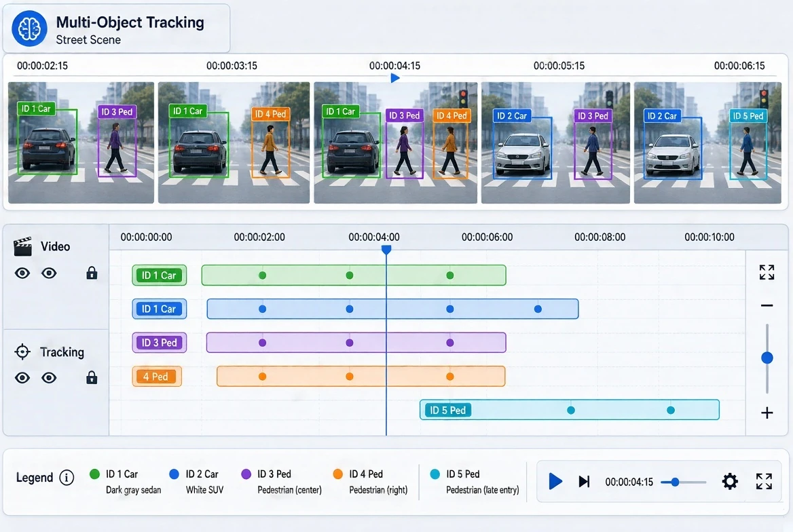Click third keyframe on green ID 1 Car track

(x=450, y=275)
